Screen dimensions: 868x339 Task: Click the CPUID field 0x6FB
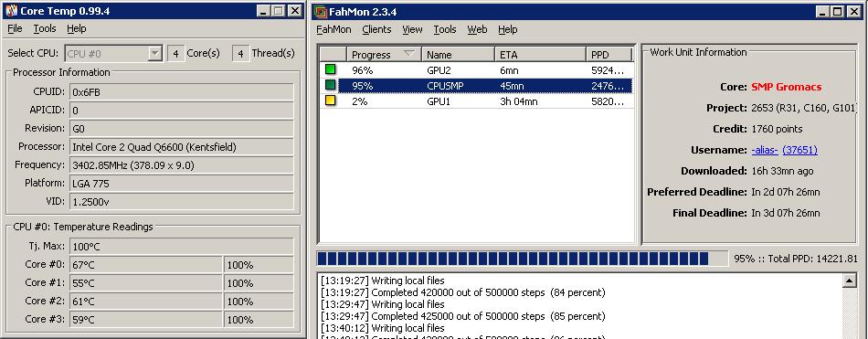[182, 92]
